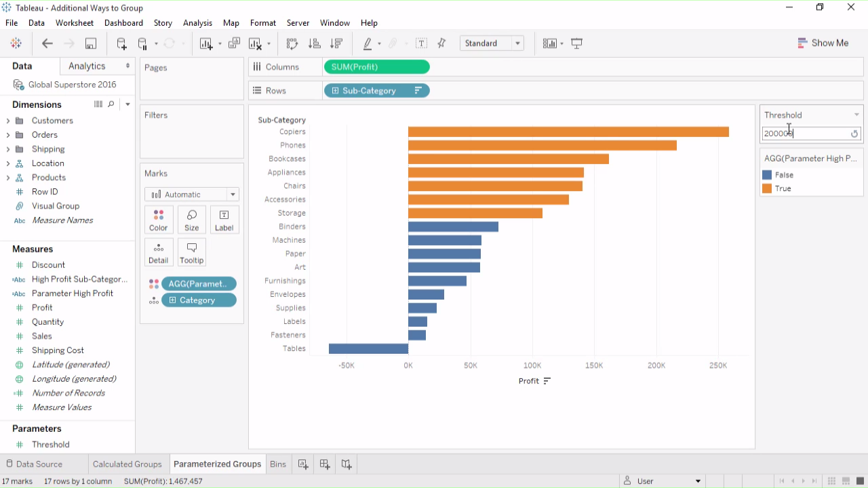This screenshot has height=488, width=868.
Task: Select the orange True legend swatch
Action: click(x=767, y=188)
